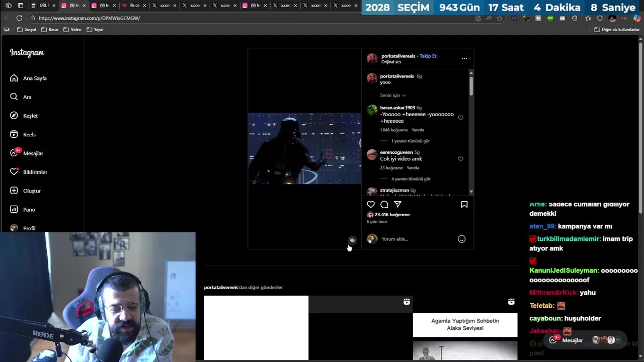
Task: Open the post's three-dot options menu
Action: 464,58
